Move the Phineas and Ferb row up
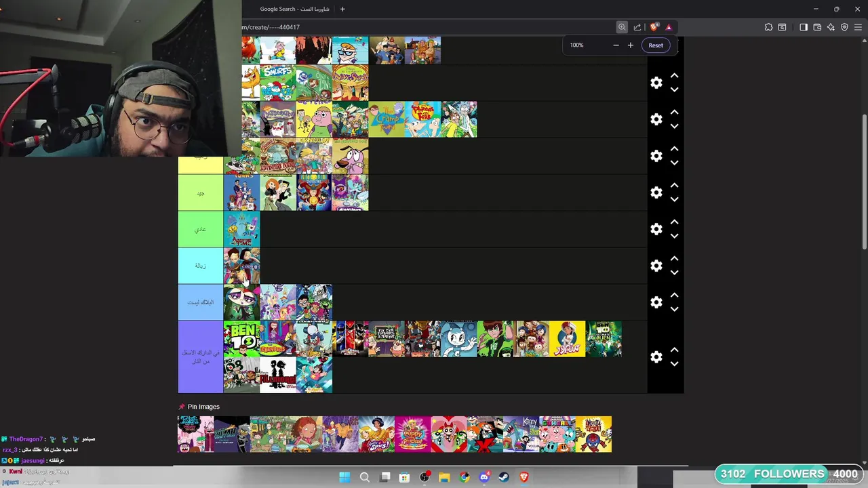 pyautogui.click(x=674, y=113)
